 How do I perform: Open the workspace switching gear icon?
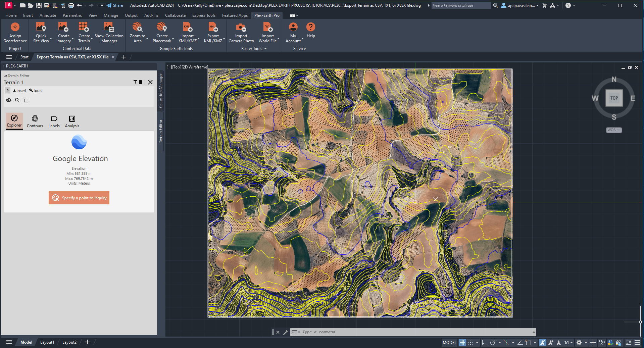click(579, 343)
